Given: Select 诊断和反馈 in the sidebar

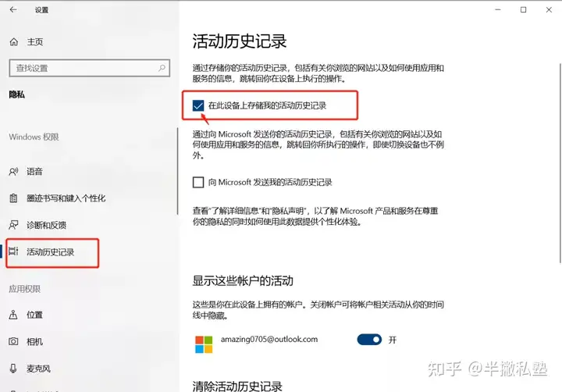Looking at the screenshot, I should 47,225.
